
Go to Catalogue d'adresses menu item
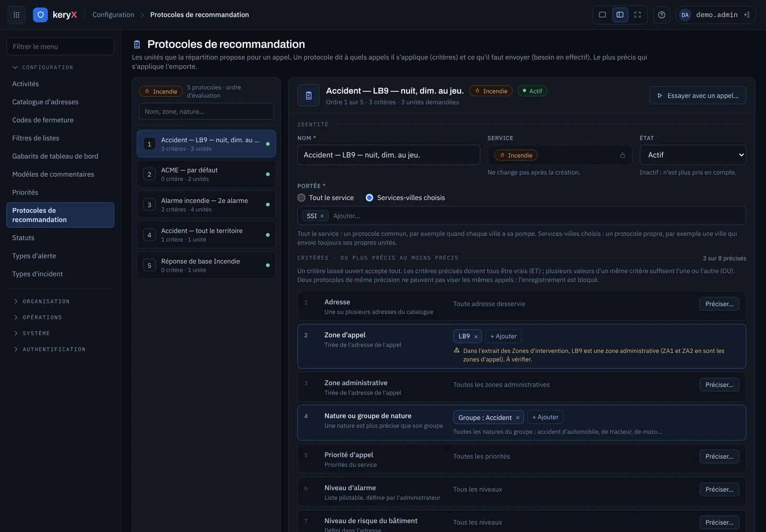(x=60, y=102)
